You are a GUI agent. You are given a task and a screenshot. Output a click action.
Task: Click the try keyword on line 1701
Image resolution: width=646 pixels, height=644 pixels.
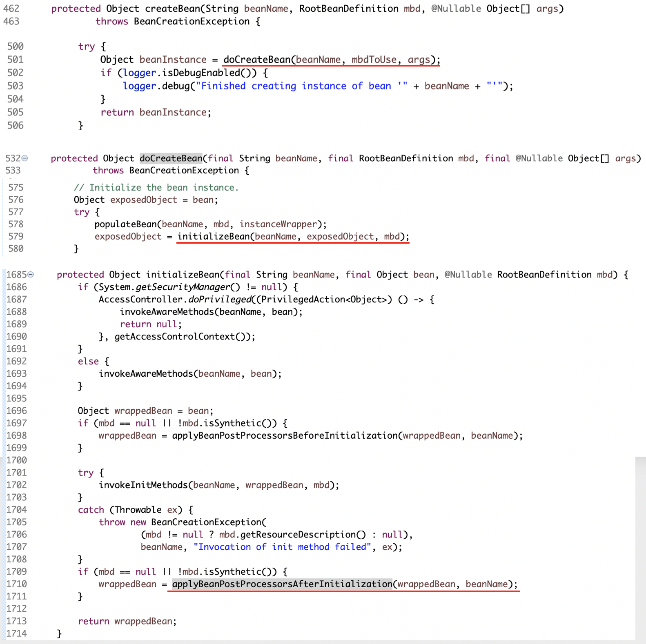[86, 473]
